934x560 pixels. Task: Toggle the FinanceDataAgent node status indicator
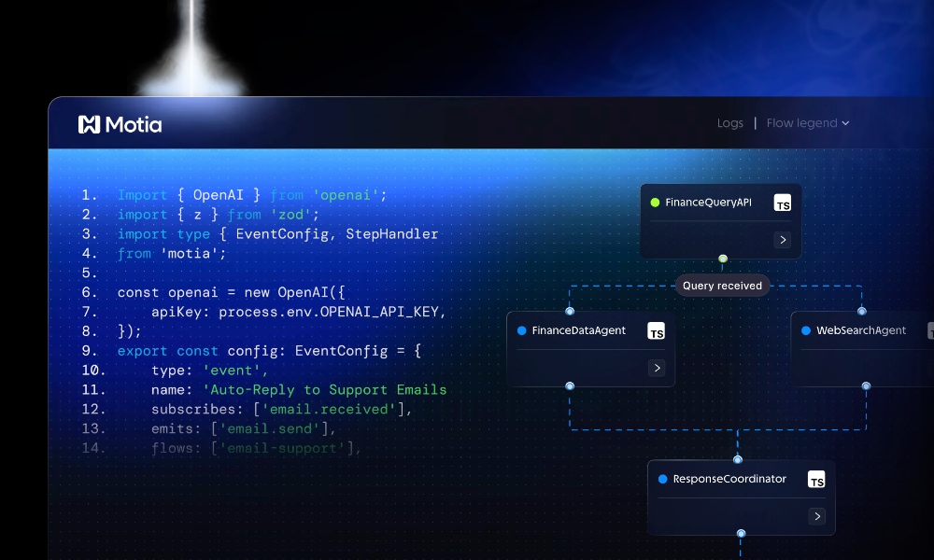(x=521, y=329)
